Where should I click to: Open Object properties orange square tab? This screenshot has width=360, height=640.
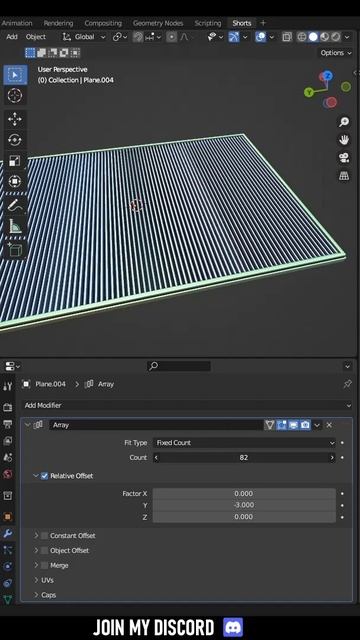pyautogui.click(x=7, y=517)
